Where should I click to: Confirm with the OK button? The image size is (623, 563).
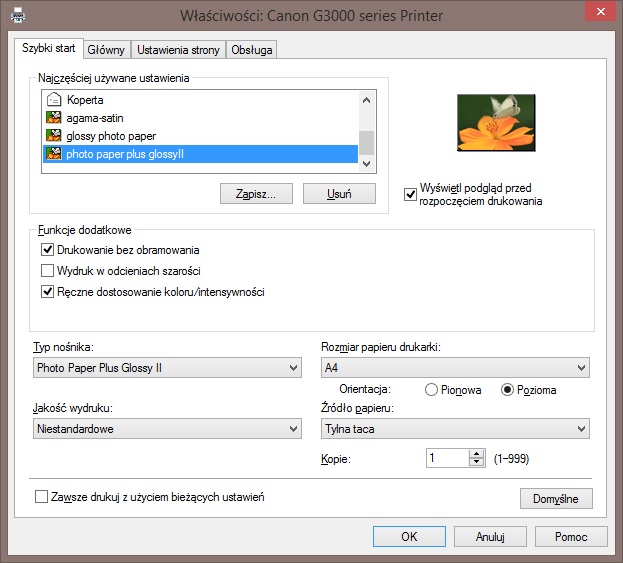[x=409, y=537]
